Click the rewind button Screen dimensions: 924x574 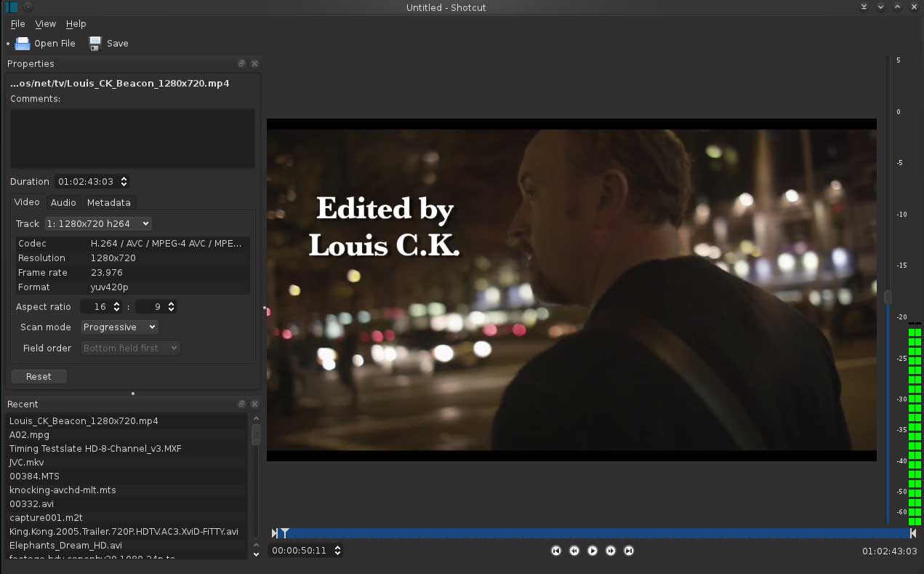coord(574,551)
